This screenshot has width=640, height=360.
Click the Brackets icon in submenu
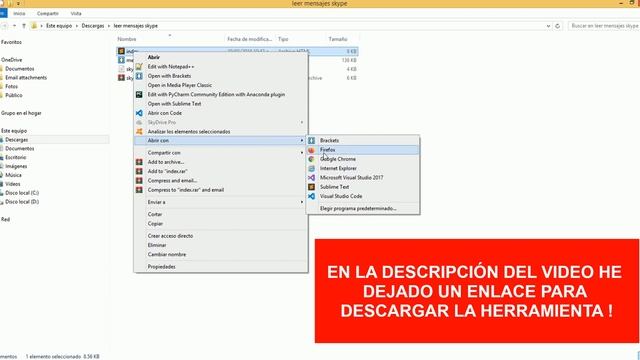pyautogui.click(x=311, y=140)
